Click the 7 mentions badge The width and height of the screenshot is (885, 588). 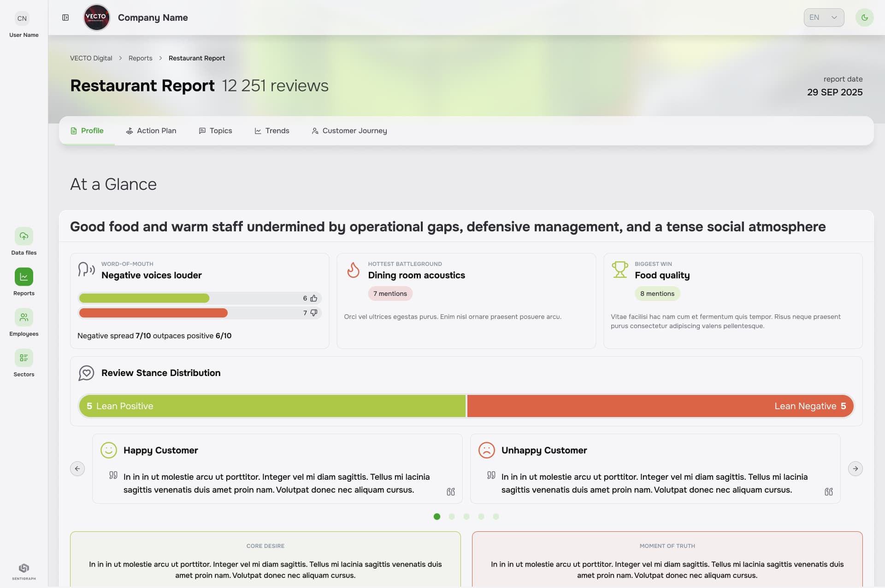coord(390,294)
